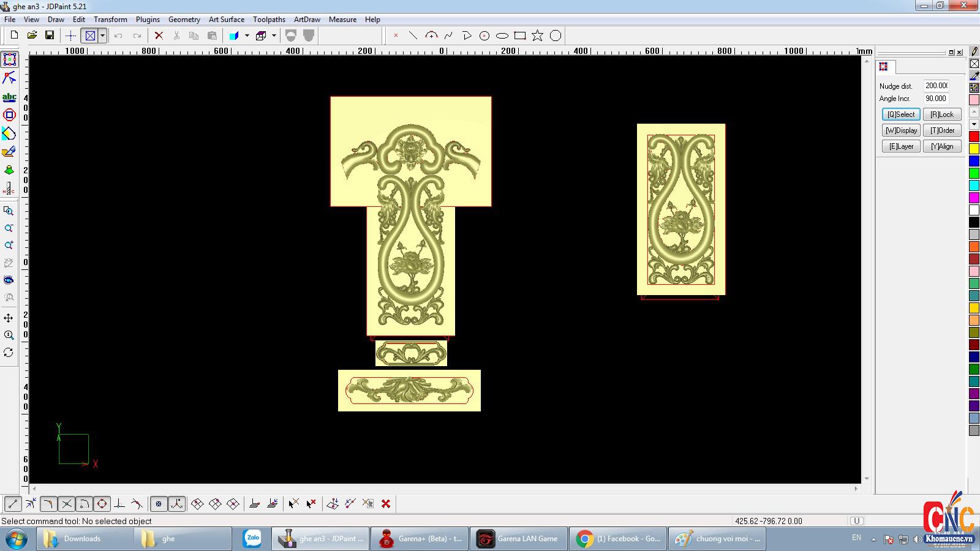Select the star shape drawing tool

(x=537, y=36)
